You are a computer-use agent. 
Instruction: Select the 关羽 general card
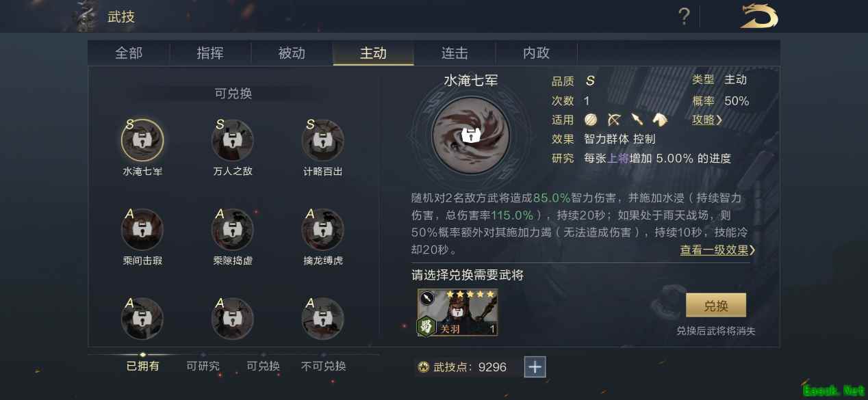click(x=458, y=312)
